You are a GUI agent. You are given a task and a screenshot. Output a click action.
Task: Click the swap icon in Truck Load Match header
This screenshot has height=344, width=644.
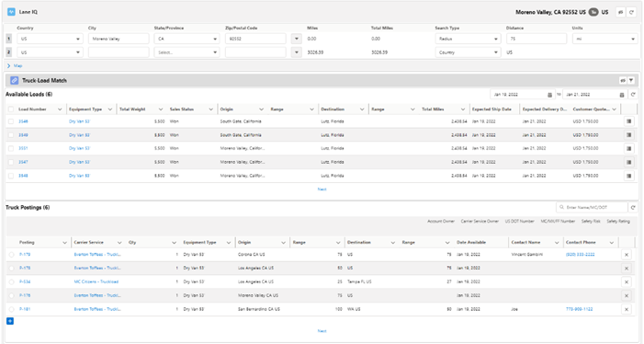pyautogui.click(x=623, y=81)
